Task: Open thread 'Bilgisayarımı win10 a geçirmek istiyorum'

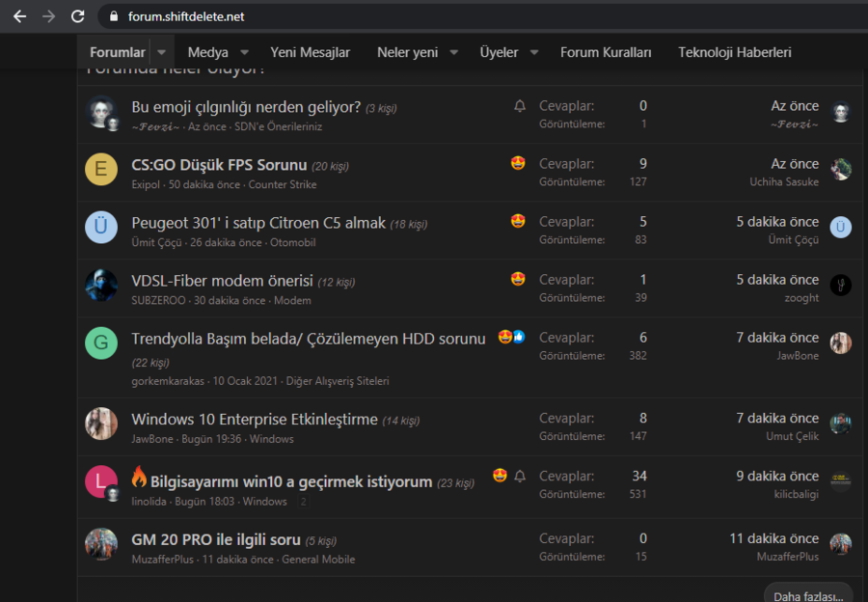Action: point(291,481)
